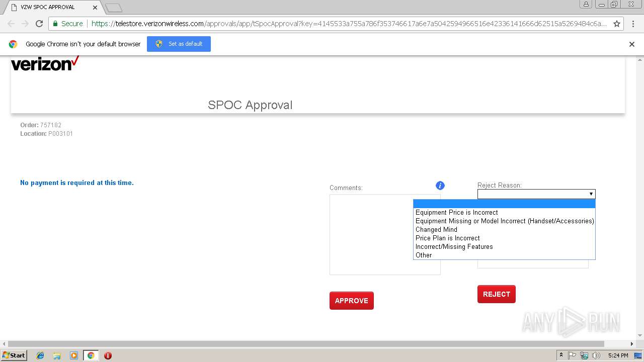
Task: Open the Chrome three-dot menu
Action: 633,24
